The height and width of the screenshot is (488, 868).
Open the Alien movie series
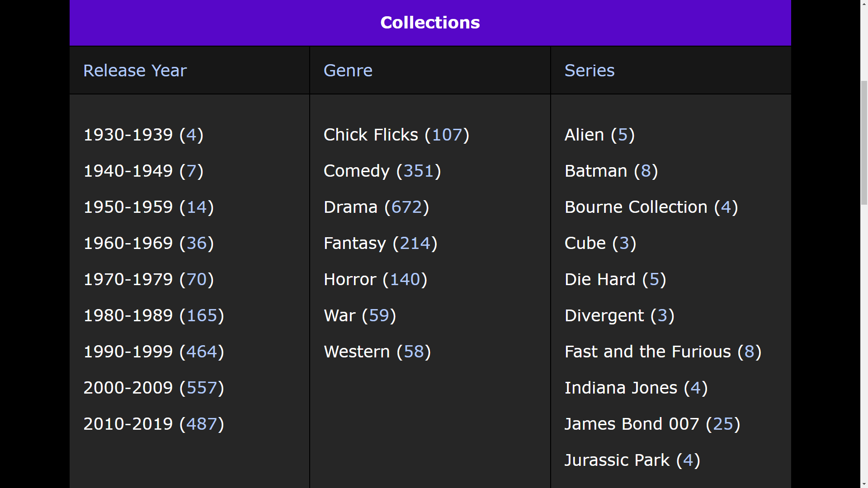click(599, 134)
